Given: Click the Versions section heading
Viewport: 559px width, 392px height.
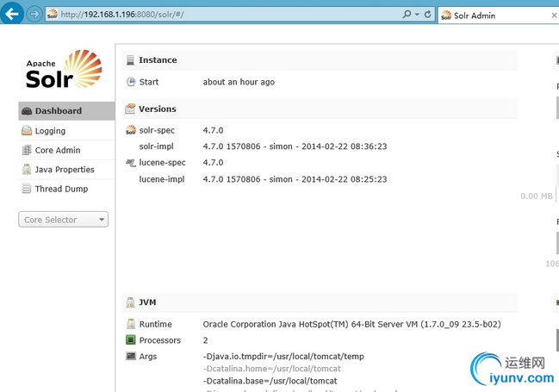Looking at the screenshot, I should 158,109.
